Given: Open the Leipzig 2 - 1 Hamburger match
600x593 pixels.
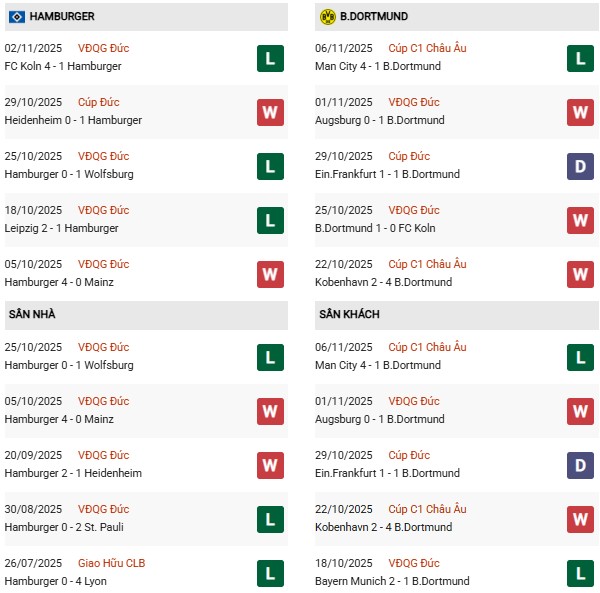Looking at the screenshot, I should point(61,228).
